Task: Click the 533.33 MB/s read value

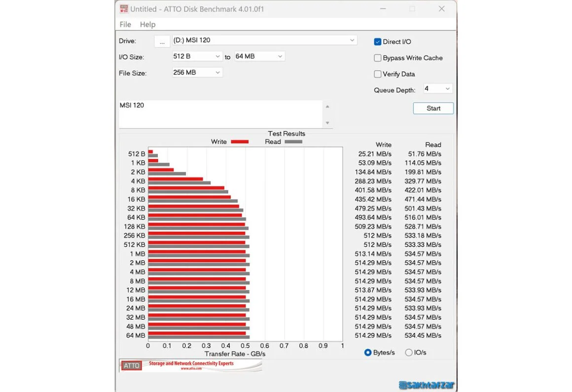Action: click(x=423, y=245)
